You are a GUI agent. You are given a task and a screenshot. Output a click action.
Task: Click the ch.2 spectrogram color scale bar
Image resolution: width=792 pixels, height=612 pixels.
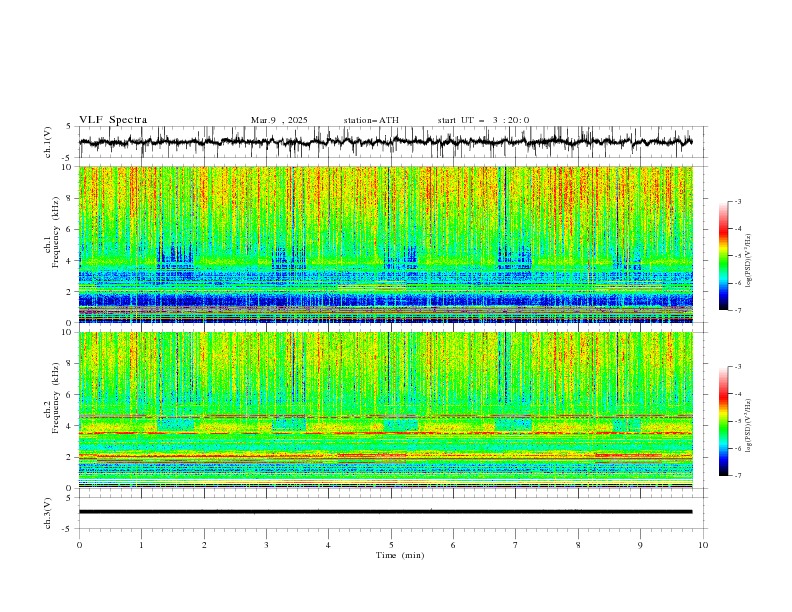point(723,421)
